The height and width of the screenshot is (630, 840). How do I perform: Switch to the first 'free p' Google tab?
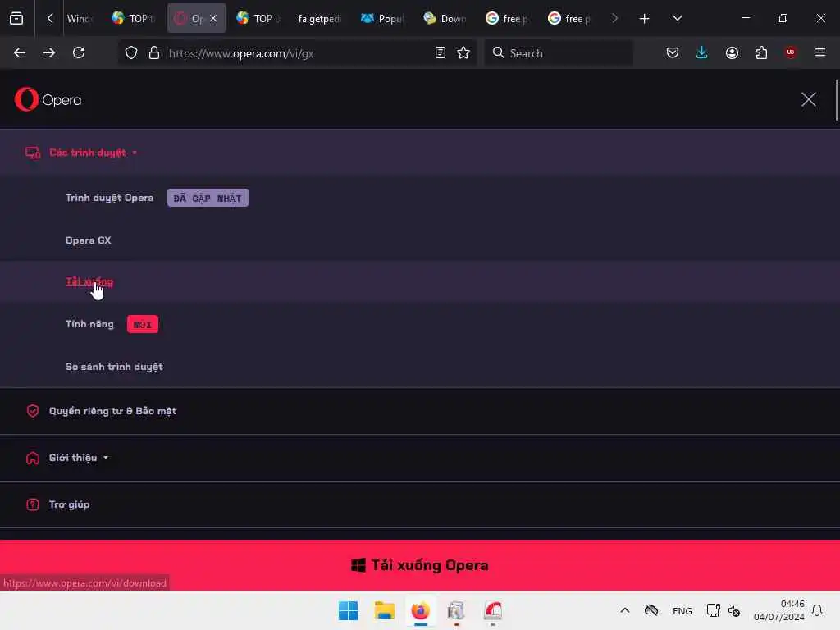tap(506, 18)
